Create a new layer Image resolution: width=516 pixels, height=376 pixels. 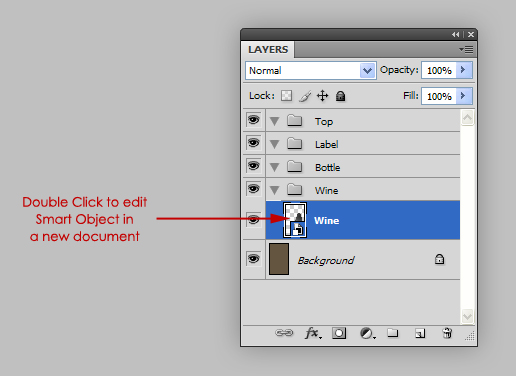pos(420,333)
